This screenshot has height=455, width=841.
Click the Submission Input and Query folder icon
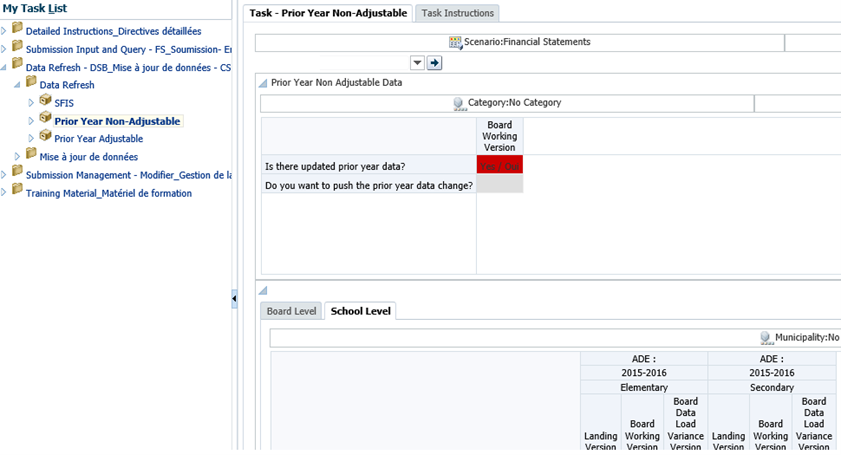click(x=17, y=46)
